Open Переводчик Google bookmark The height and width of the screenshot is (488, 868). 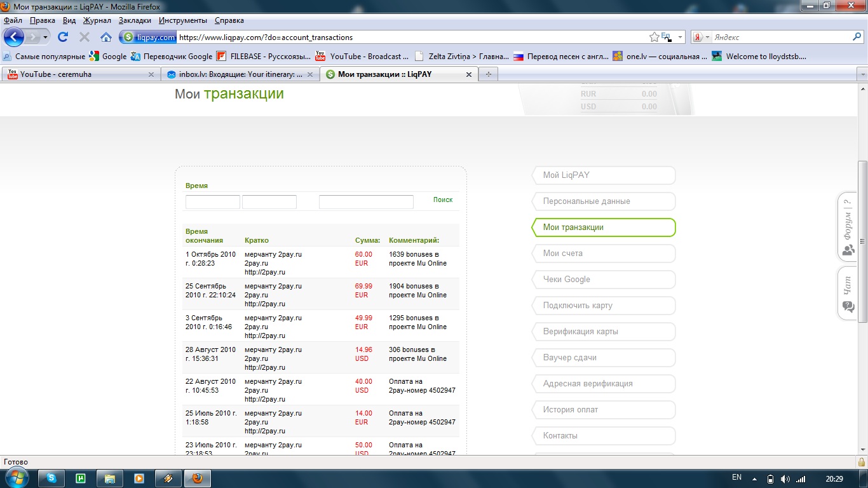click(x=172, y=56)
